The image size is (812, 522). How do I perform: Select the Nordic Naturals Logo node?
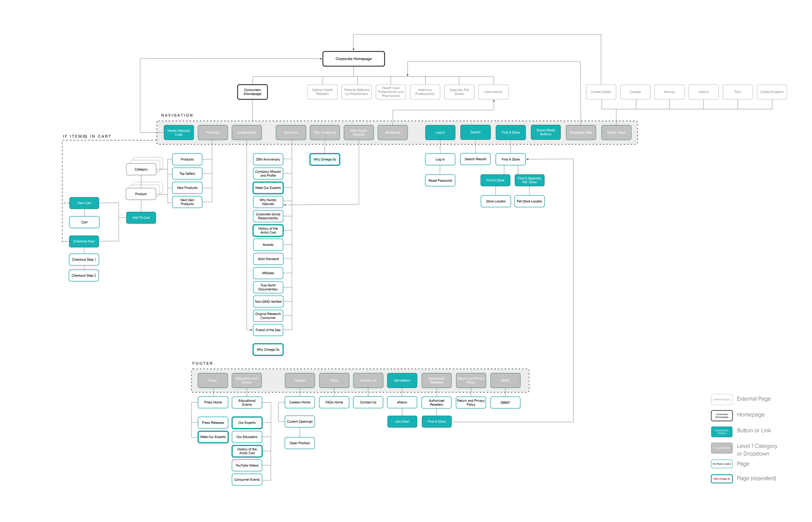179,132
